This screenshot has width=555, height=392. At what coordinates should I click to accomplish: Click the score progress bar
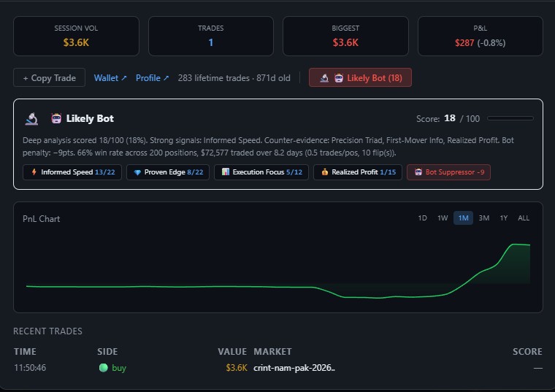coord(510,118)
